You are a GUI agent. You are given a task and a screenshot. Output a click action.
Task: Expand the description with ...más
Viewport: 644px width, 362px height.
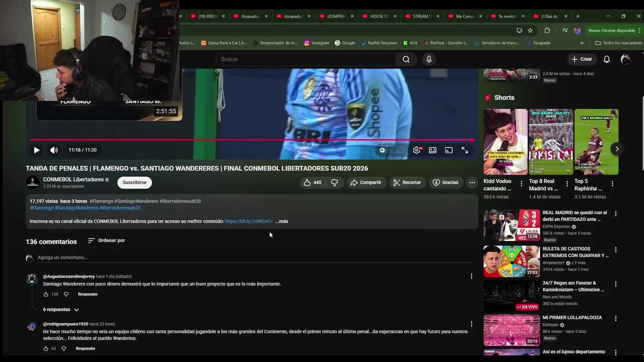point(282,221)
